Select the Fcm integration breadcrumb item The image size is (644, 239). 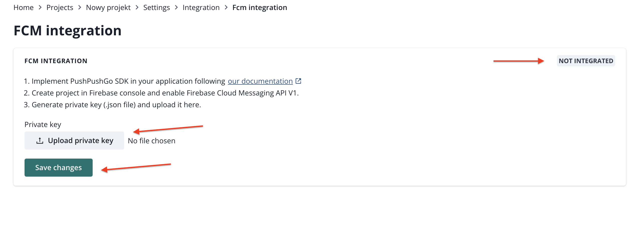pos(260,8)
